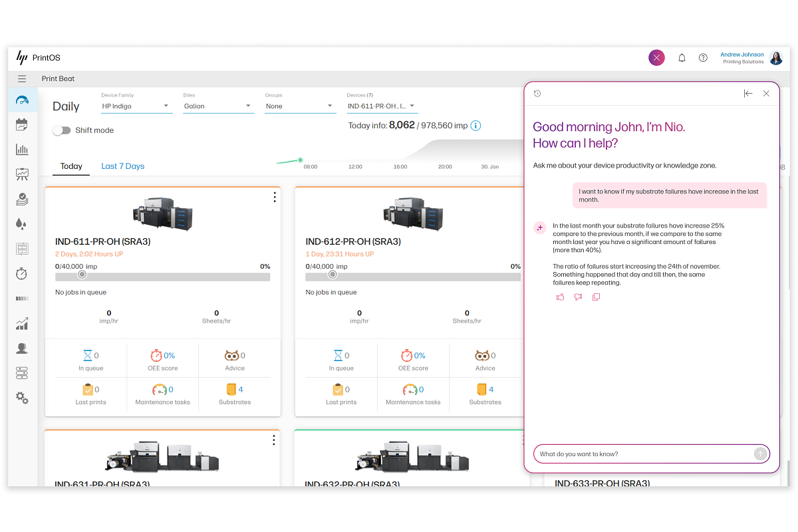Open Maintenance tasks on IND-612-PR-OH card

point(413,394)
